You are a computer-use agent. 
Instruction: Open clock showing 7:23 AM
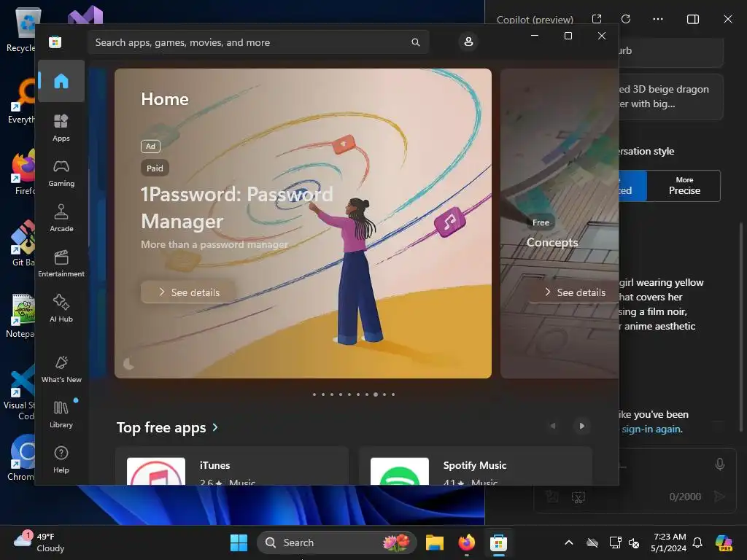tap(668, 542)
